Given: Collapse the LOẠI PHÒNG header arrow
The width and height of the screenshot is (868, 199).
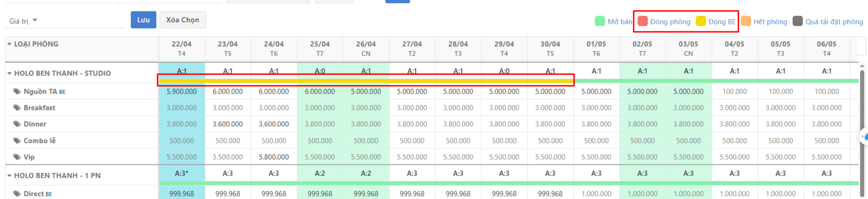Looking at the screenshot, I should (x=9, y=44).
